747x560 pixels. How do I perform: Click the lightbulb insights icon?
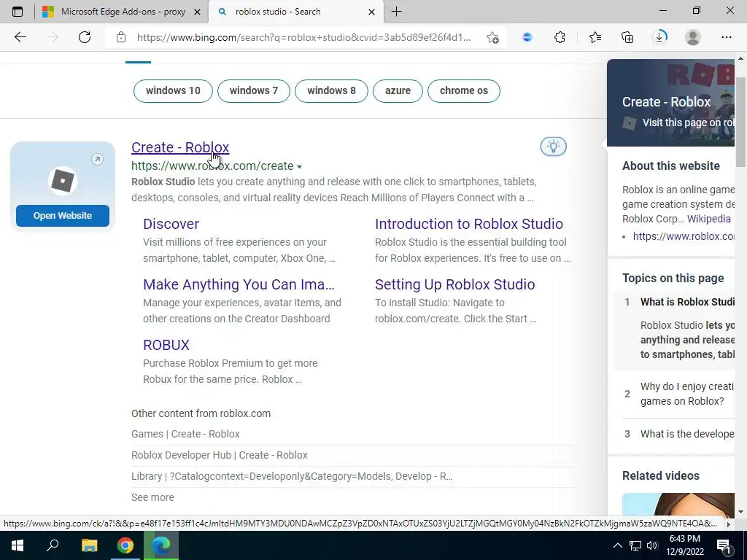(x=553, y=146)
